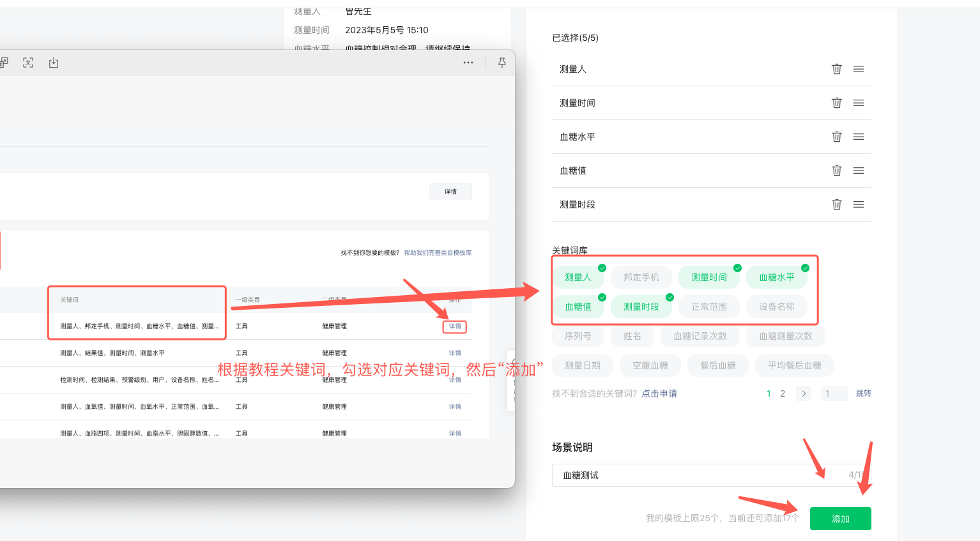This screenshot has width=980, height=541.
Task: Go to next keyword page arrow
Action: tap(804, 393)
